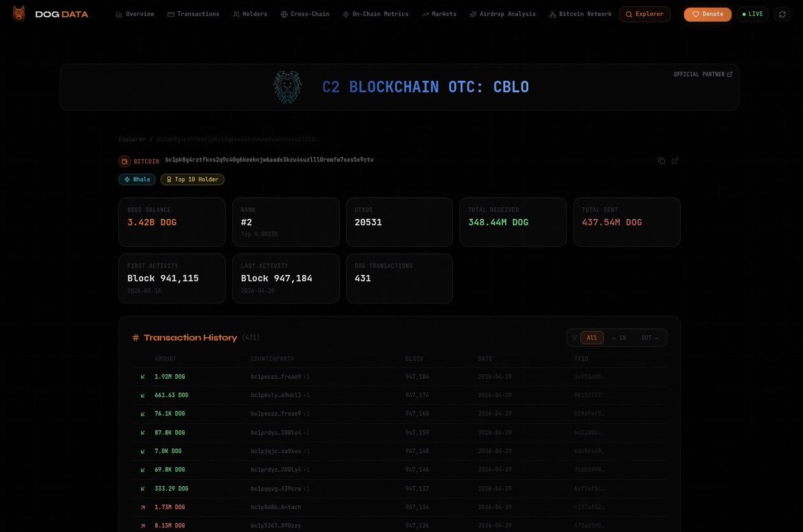803x532 pixels.
Task: Click the 3.42B DOG balance value
Action: point(152,222)
